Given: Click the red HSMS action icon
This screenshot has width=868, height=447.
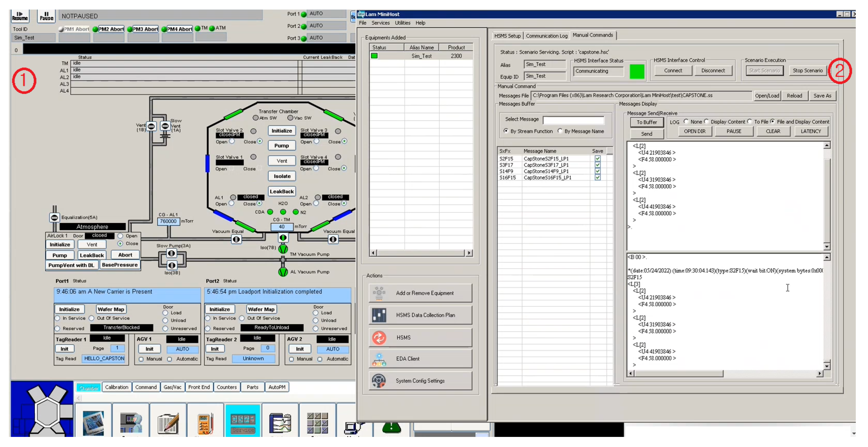Looking at the screenshot, I should [x=379, y=338].
